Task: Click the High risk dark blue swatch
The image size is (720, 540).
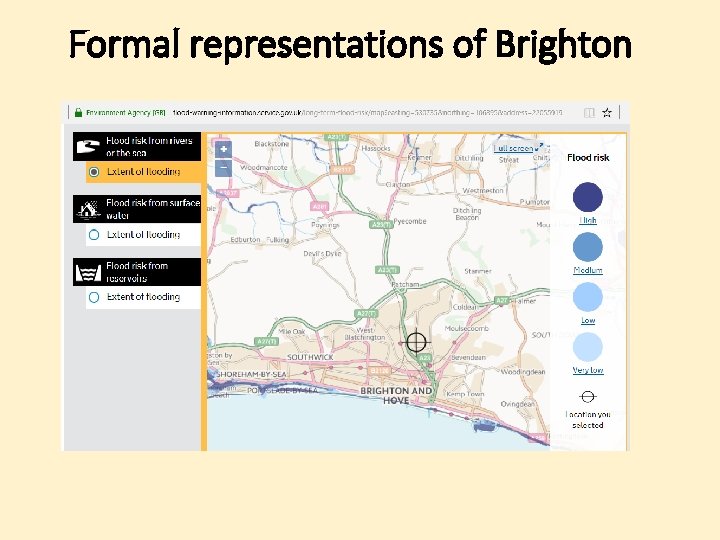Action: click(588, 197)
